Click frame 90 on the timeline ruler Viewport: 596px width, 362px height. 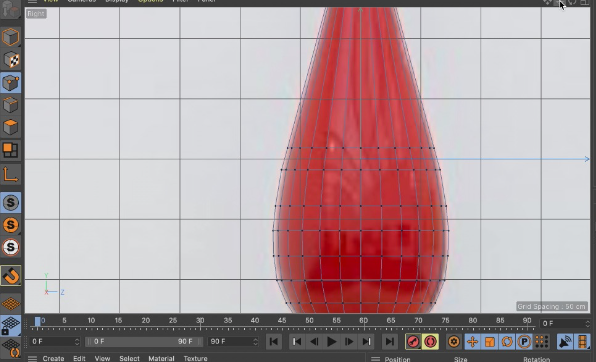pos(527,321)
